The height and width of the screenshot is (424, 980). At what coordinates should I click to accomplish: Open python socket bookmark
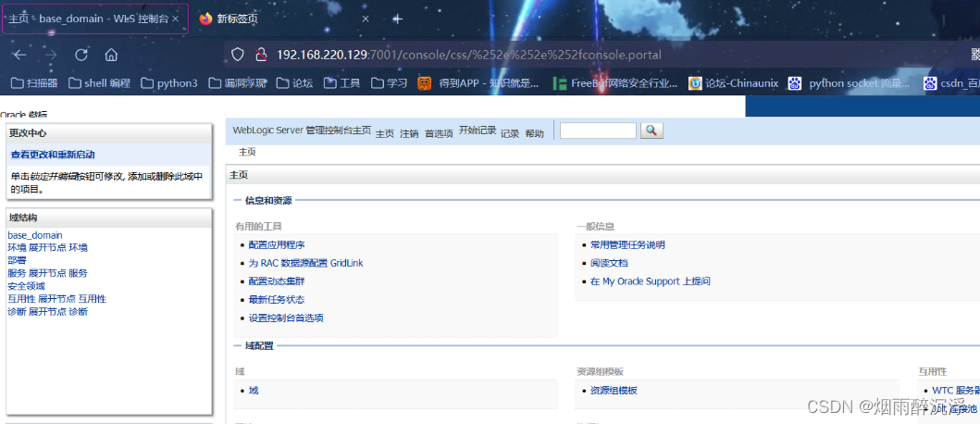pos(849,83)
